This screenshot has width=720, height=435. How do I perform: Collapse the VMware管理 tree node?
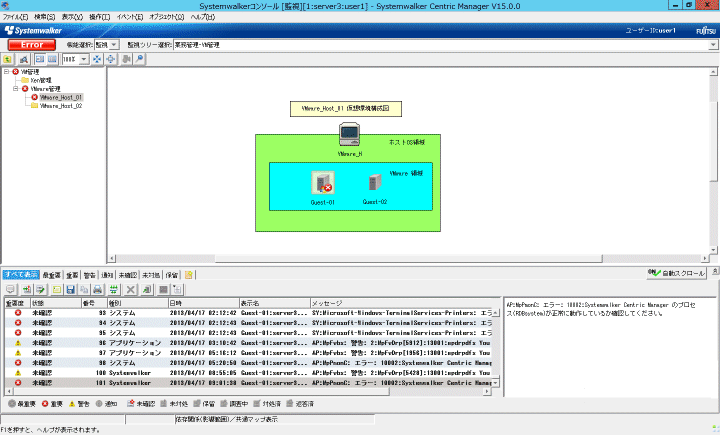pyautogui.click(x=16, y=89)
